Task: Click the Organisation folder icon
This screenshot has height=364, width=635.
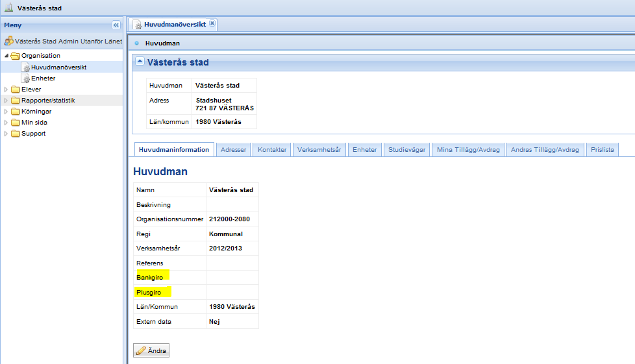Action: coord(16,55)
